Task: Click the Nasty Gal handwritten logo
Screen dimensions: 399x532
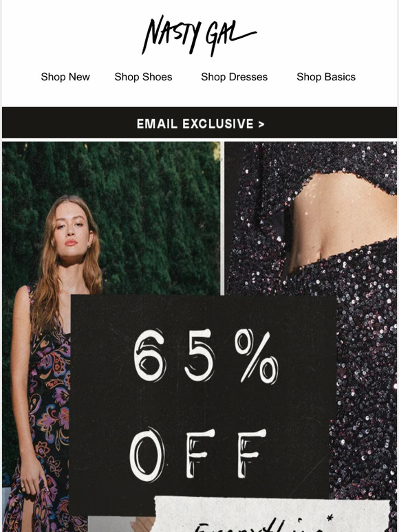Action: point(199,36)
